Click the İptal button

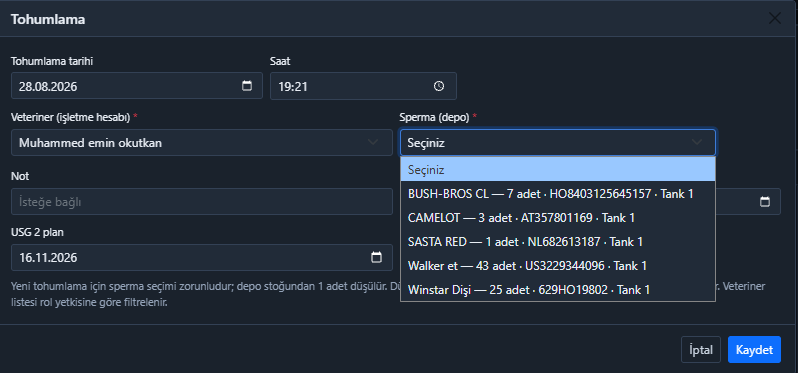coord(701,350)
